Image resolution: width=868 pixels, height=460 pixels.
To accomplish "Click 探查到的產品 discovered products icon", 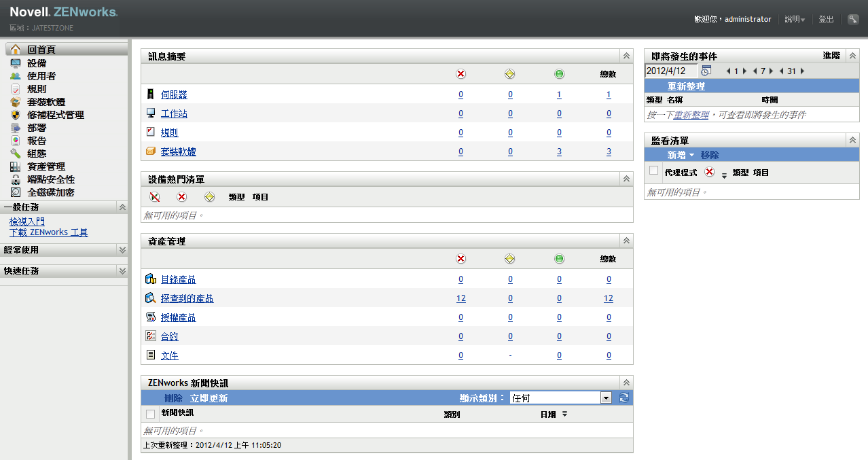I will click(151, 298).
